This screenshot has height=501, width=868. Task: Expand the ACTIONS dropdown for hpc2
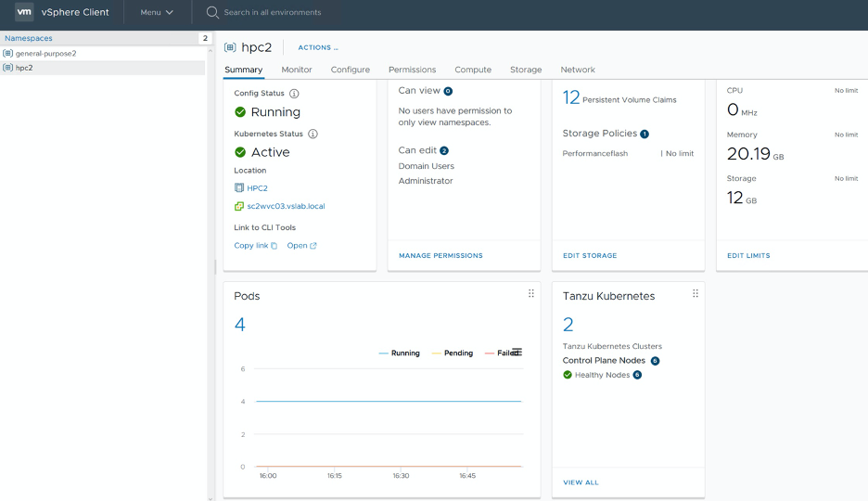click(317, 47)
